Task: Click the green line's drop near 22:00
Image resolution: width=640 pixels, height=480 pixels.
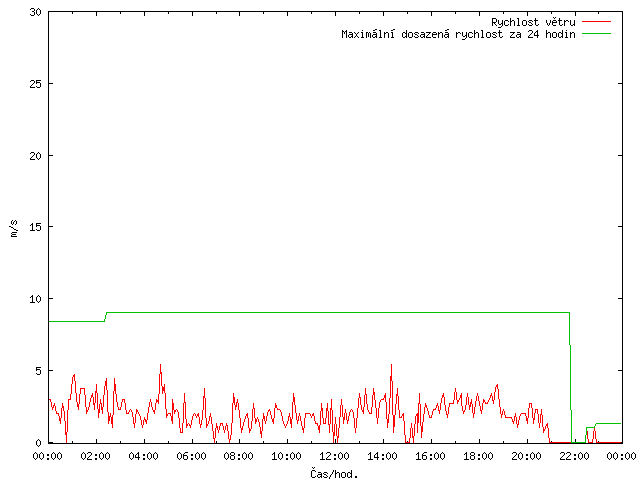Action: pyautogui.click(x=570, y=378)
